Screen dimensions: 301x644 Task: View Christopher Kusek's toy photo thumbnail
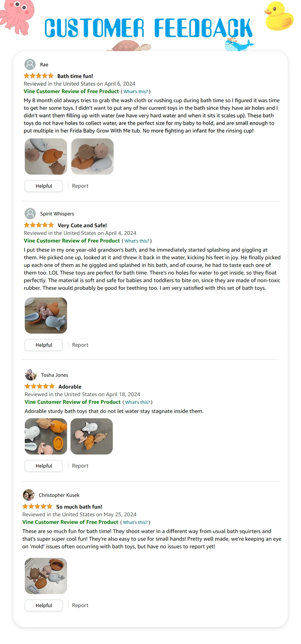[x=46, y=576]
